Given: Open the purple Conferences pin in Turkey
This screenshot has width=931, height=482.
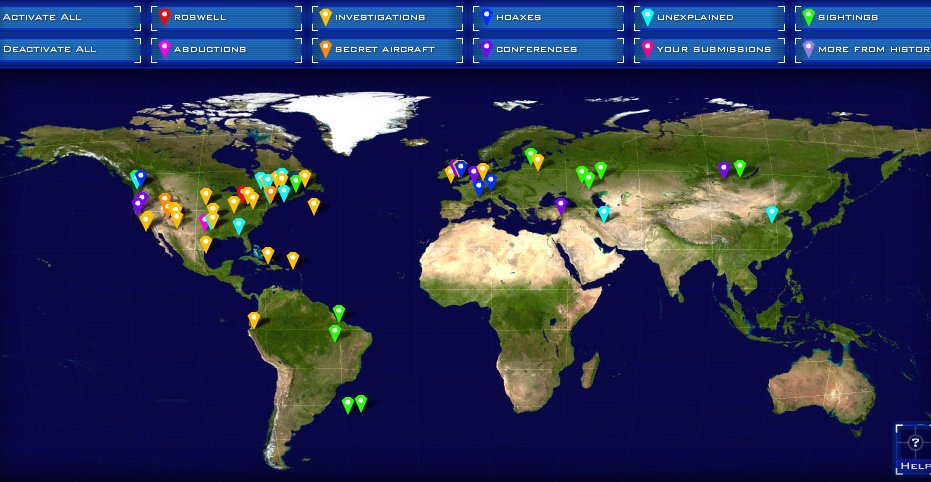Looking at the screenshot, I should (x=561, y=205).
